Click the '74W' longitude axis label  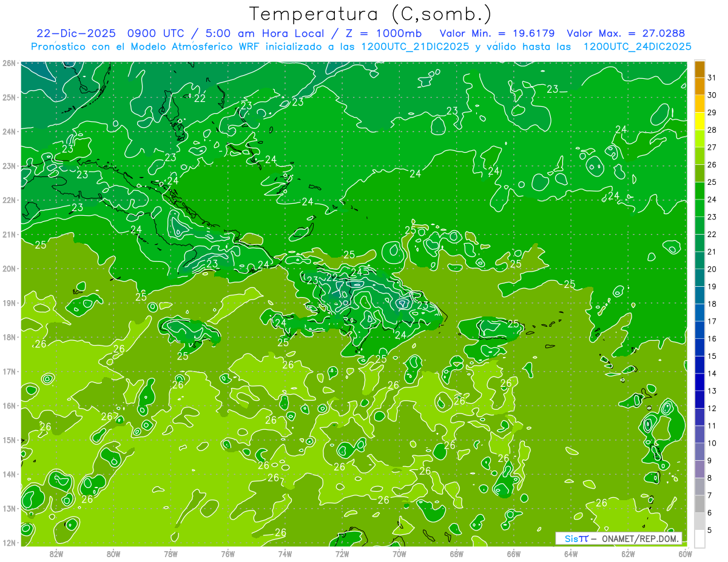click(x=285, y=554)
